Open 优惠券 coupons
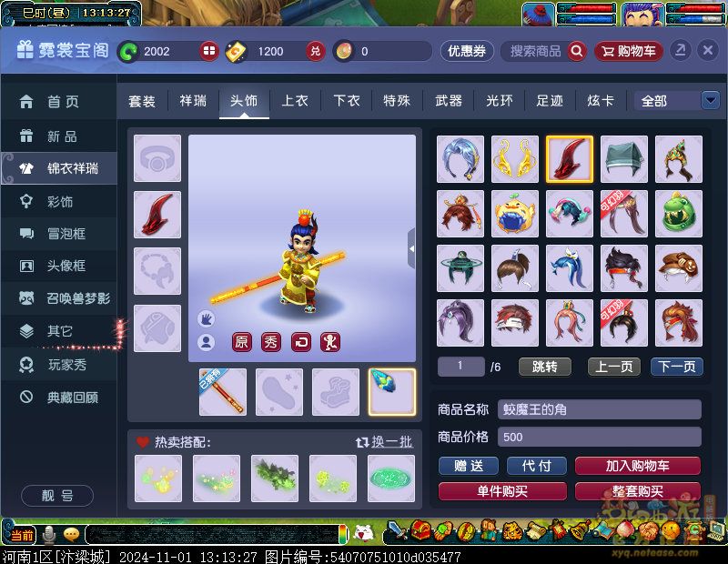This screenshot has height=564, width=728. (467, 51)
